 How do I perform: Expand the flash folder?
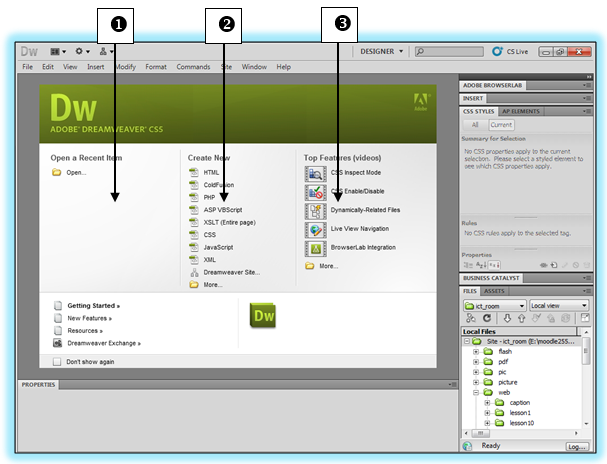476,351
